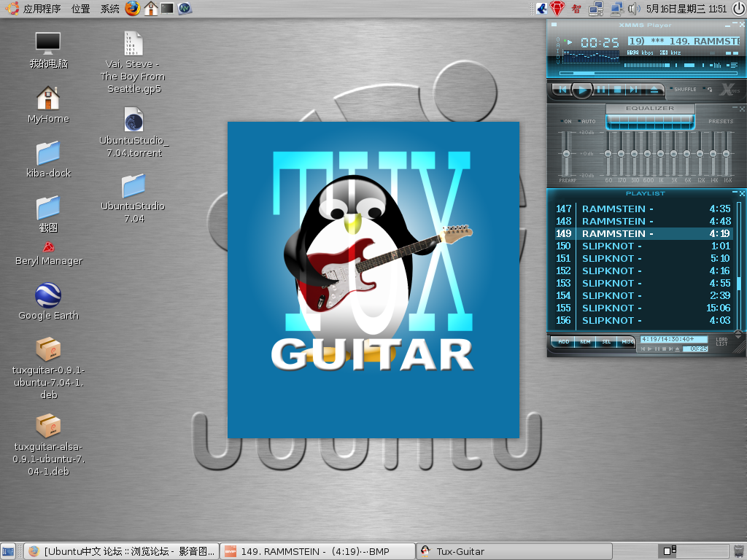This screenshot has height=560, width=747.
Task: Click the 智 input method tray icon
Action: [x=576, y=9]
